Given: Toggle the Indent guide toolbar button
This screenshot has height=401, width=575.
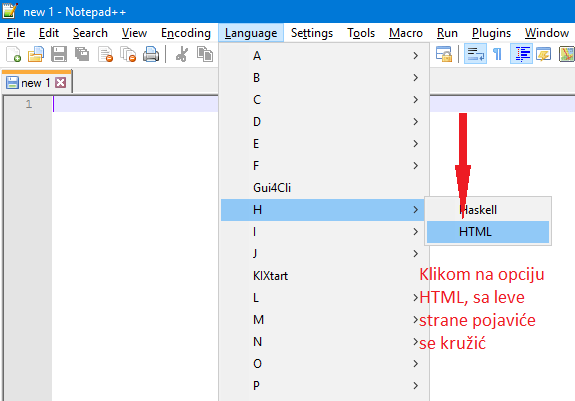Looking at the screenshot, I should tap(522, 54).
